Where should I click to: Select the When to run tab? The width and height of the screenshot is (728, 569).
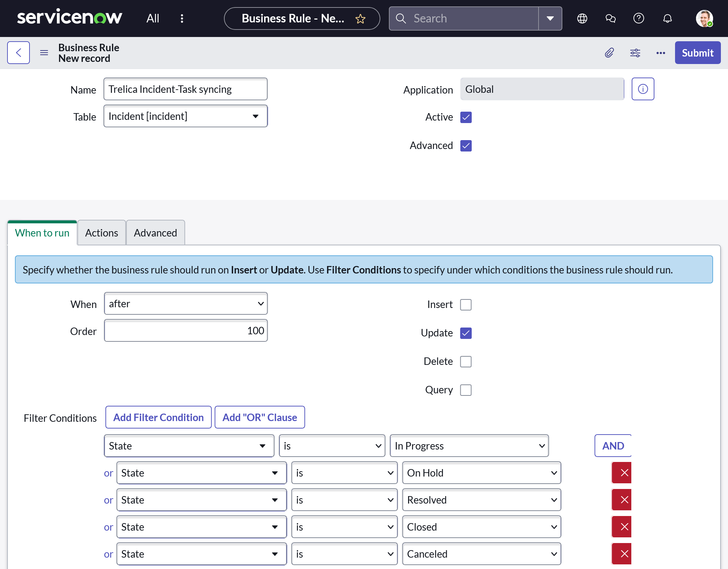pos(42,233)
